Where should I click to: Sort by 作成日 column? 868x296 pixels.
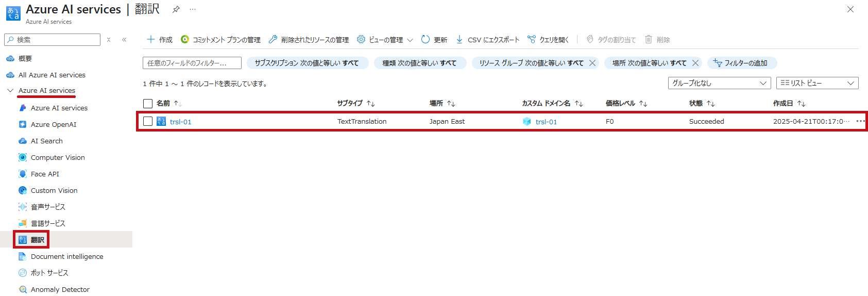(x=789, y=104)
